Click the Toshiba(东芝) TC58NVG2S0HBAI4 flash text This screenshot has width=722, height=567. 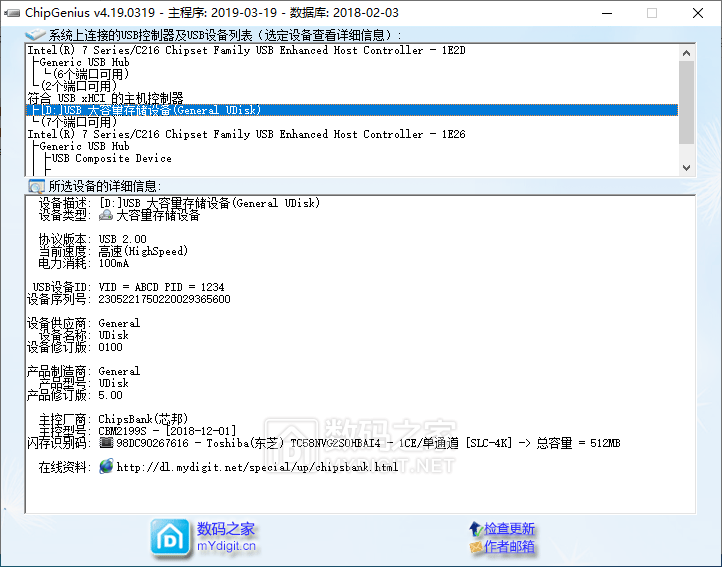pyautogui.click(x=294, y=443)
